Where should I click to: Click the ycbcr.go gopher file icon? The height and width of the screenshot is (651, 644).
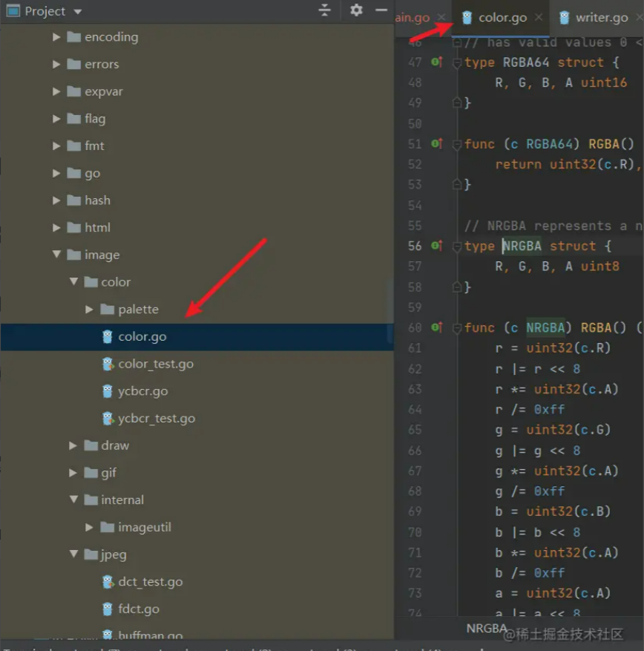107,391
